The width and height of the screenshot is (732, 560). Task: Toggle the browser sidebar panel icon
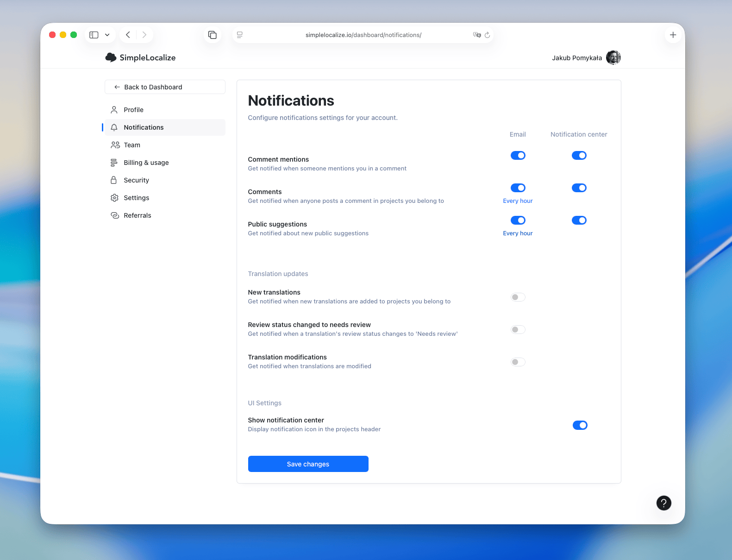pos(94,35)
